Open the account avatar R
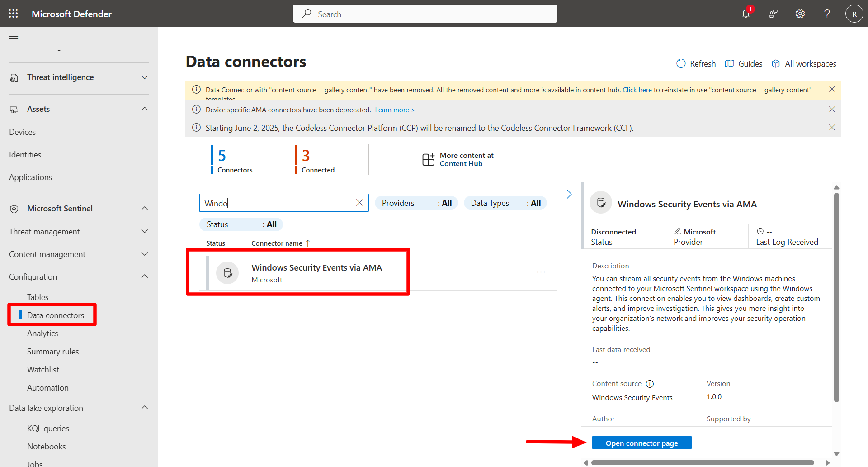The width and height of the screenshot is (868, 467). (x=854, y=14)
